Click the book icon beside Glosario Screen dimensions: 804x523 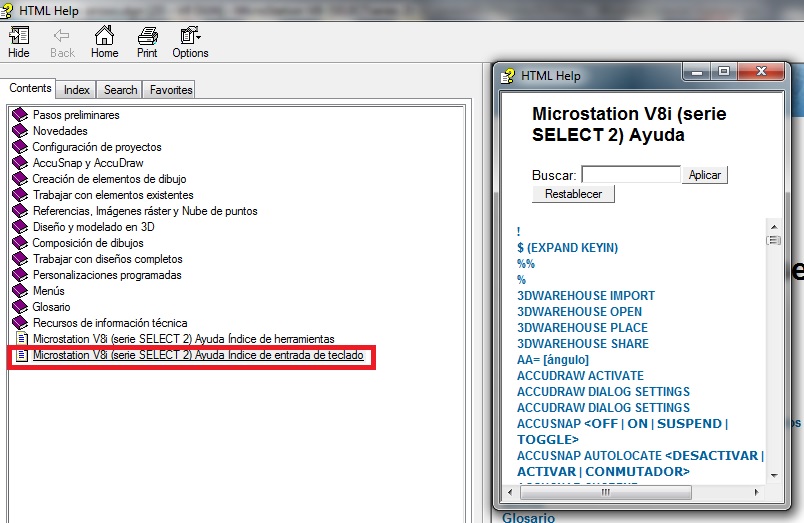[20, 306]
